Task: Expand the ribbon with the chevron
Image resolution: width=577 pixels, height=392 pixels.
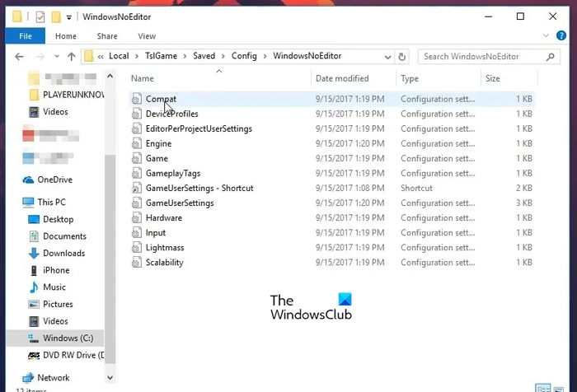Action: tap(546, 35)
